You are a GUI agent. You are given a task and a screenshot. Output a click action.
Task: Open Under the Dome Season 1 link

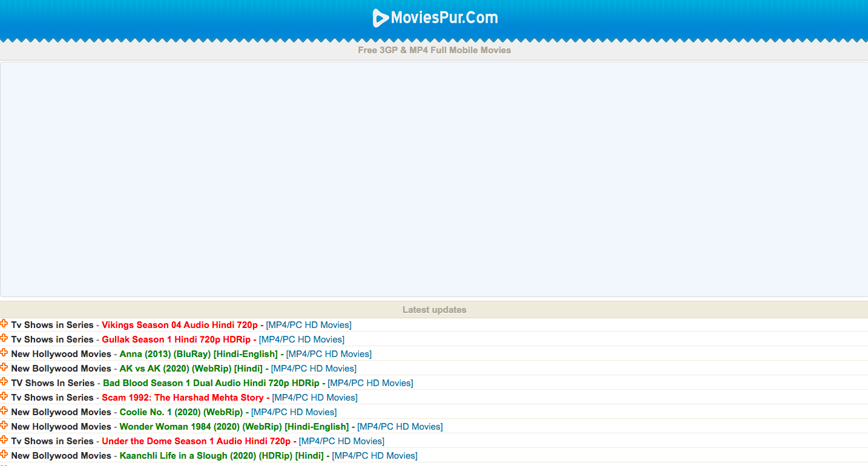(x=196, y=441)
